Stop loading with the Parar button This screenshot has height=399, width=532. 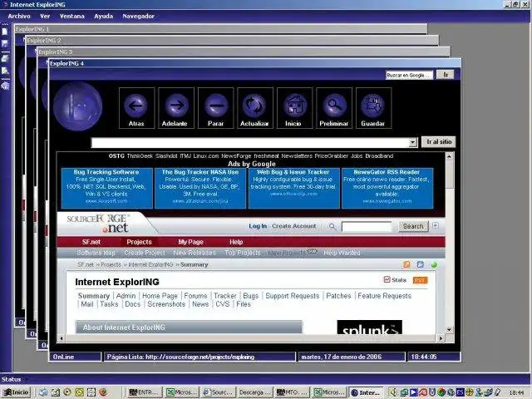click(216, 108)
